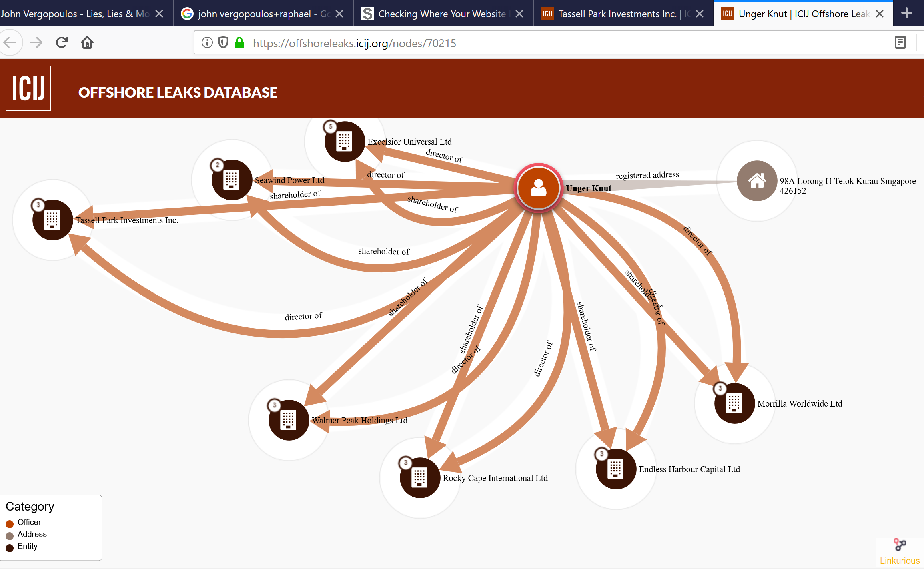Click the Offshore Leaks Database title
Image resolution: width=924 pixels, height=585 pixels.
[178, 92]
